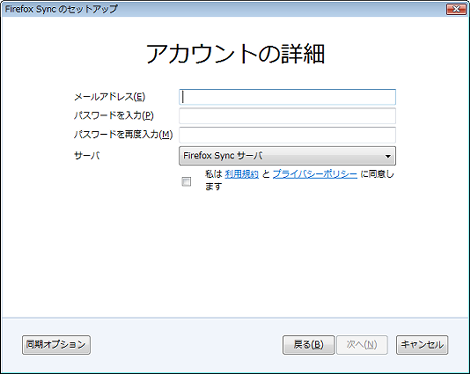Focus the パスワードを入力 field
This screenshot has width=470, height=374.
point(287,116)
